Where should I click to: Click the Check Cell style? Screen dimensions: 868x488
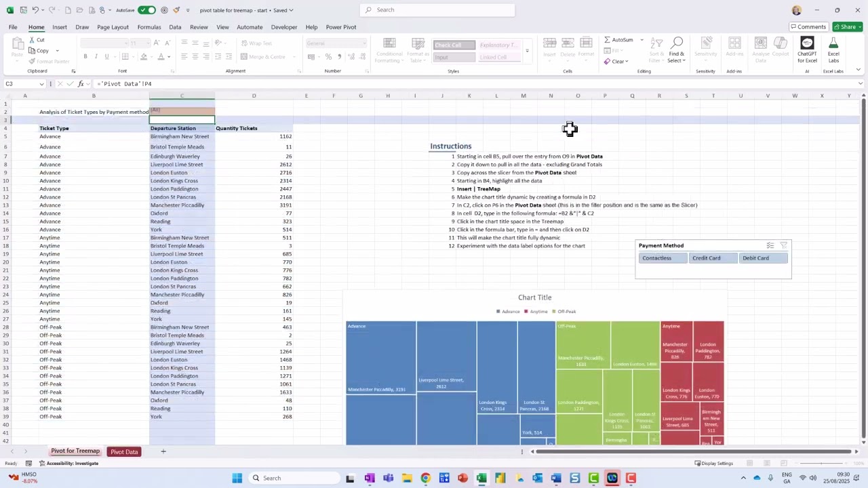(454, 45)
